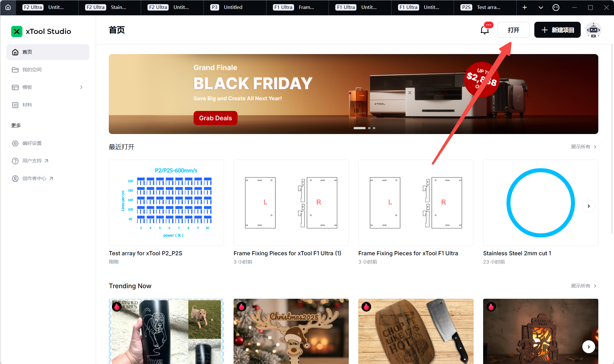Click the home icon in the tab bar
The width and height of the screenshot is (614, 364).
tap(8, 7)
